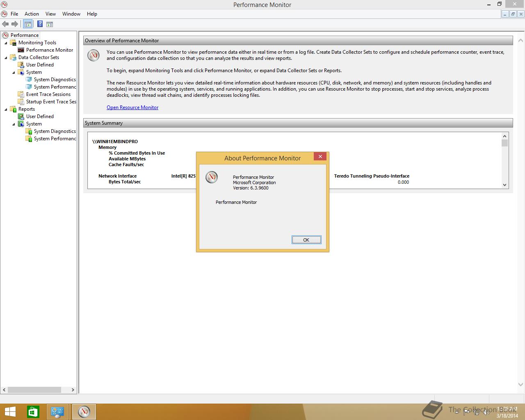Open Help using the question mark toolbar icon
Viewport: 525px width, 420px height.
tap(40, 24)
